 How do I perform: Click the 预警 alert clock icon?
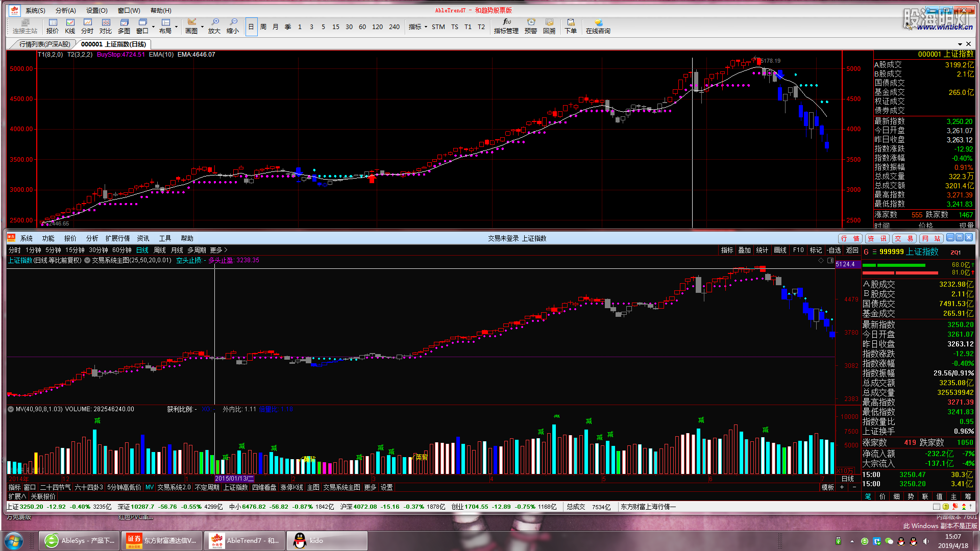point(531,26)
